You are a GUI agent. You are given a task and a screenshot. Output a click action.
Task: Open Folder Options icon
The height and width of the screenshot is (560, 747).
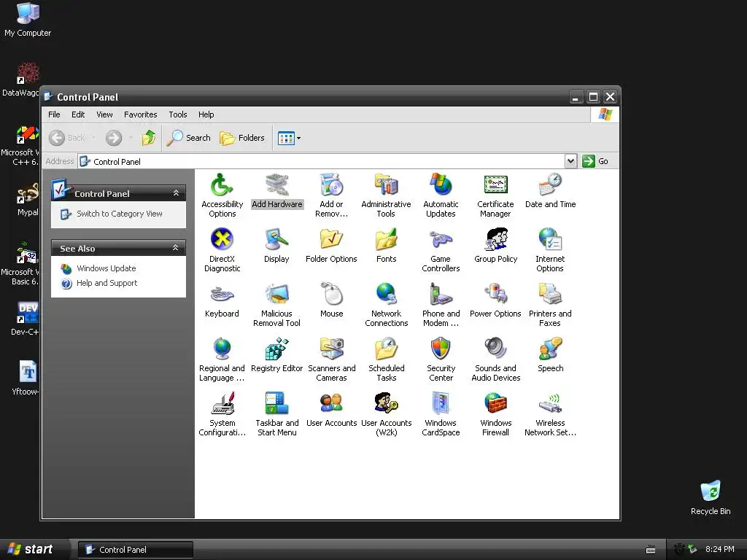pos(332,245)
